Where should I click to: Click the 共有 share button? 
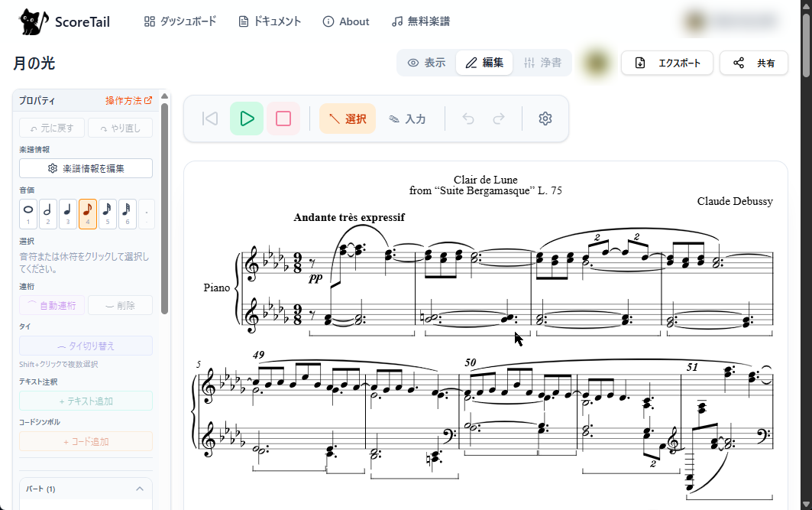coord(754,63)
